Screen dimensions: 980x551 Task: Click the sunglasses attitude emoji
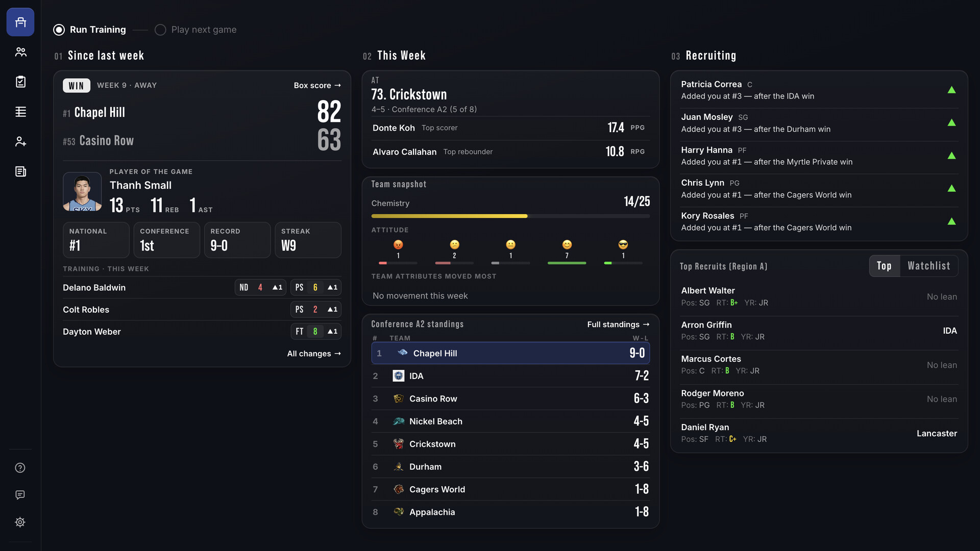pyautogui.click(x=623, y=245)
